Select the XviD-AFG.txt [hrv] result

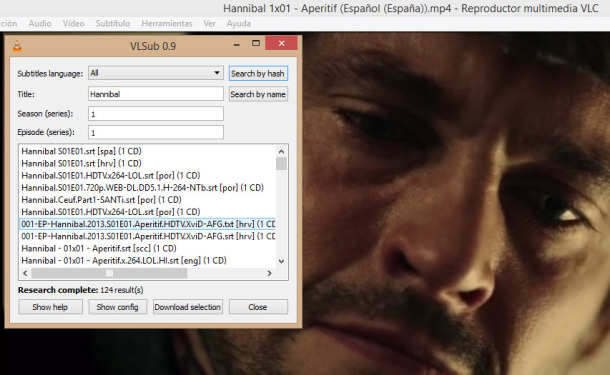147,224
